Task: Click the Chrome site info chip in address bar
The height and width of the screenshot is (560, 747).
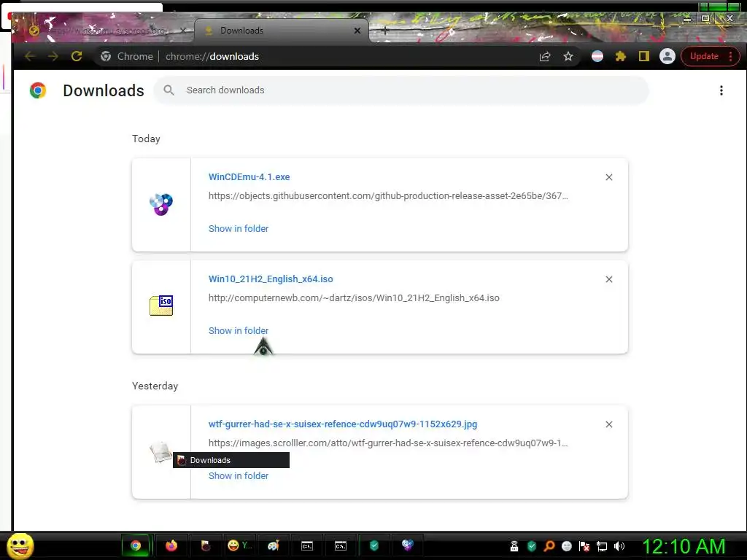Action: coord(127,56)
